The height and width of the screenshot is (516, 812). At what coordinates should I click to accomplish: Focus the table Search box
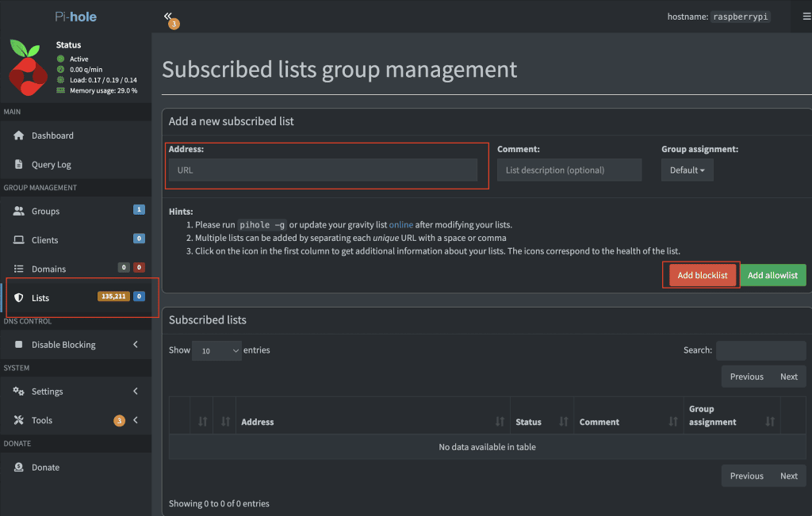pyautogui.click(x=760, y=350)
